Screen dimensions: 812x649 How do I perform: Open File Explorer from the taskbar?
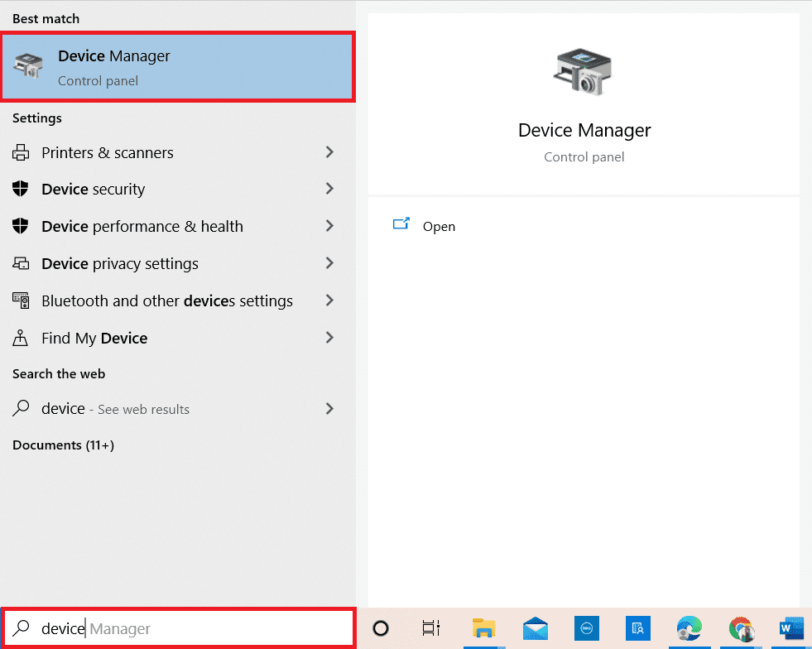(x=484, y=628)
